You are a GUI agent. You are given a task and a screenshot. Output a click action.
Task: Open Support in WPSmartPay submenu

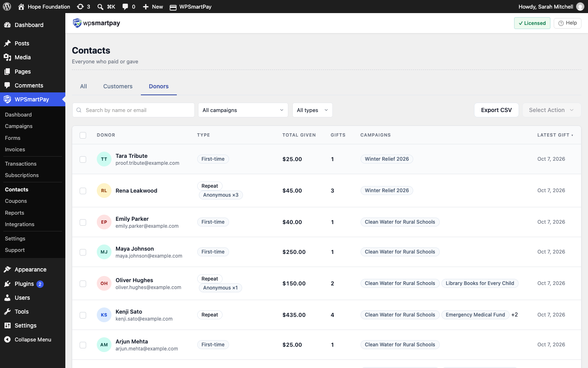point(15,250)
